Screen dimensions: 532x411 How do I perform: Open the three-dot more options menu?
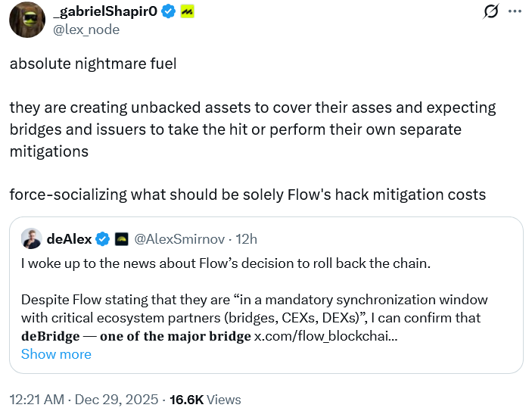515,11
